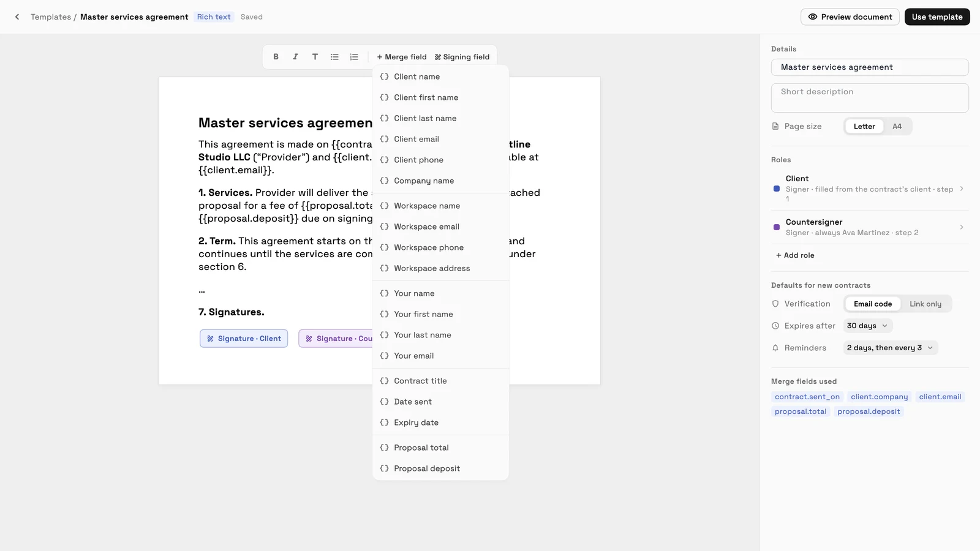The image size is (980, 551).
Task: Open the Signing field menu
Action: 462,57
